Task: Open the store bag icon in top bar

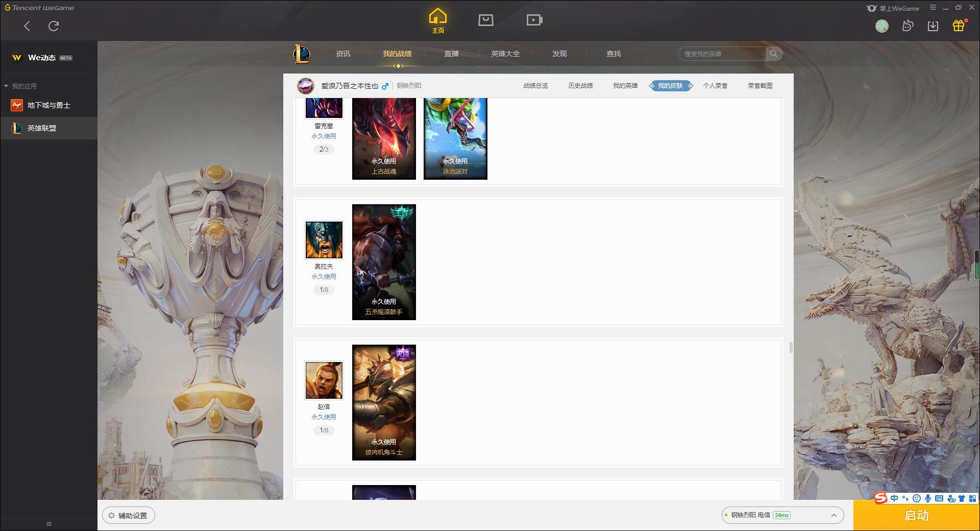Action: click(x=486, y=20)
